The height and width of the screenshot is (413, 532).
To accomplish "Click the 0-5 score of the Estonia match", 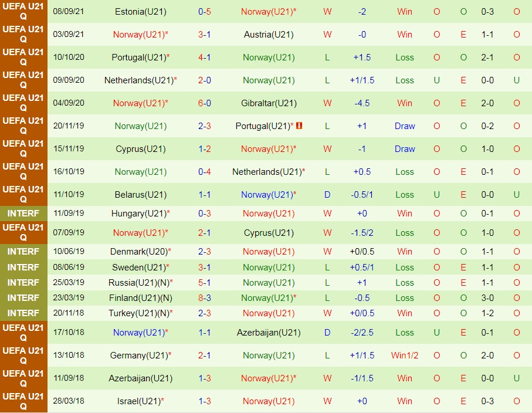I will (x=204, y=12).
